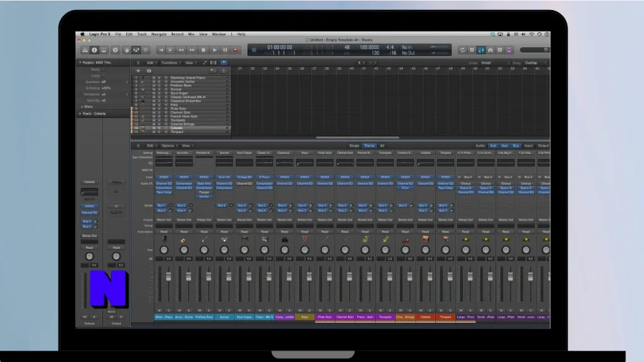This screenshot has width=644, height=362.
Task: Toggle the Bus filter button in the mixer
Action: pos(516,146)
